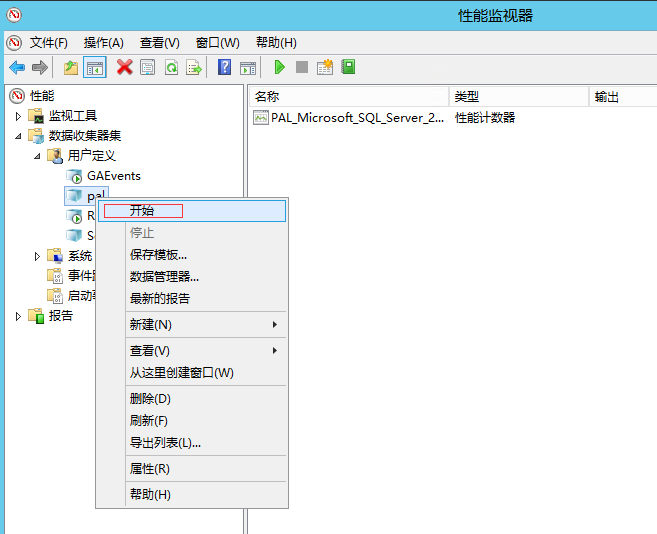Choose 属性(R) in the context menu
Screen dimensions: 657x534
pos(192,469)
